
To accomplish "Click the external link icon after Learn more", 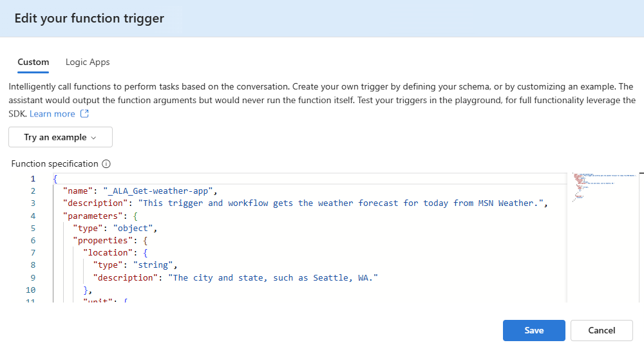I will tap(84, 114).
